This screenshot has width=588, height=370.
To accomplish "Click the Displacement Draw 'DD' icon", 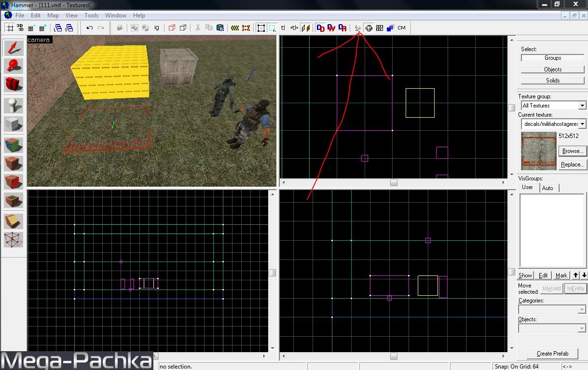I will (320, 28).
